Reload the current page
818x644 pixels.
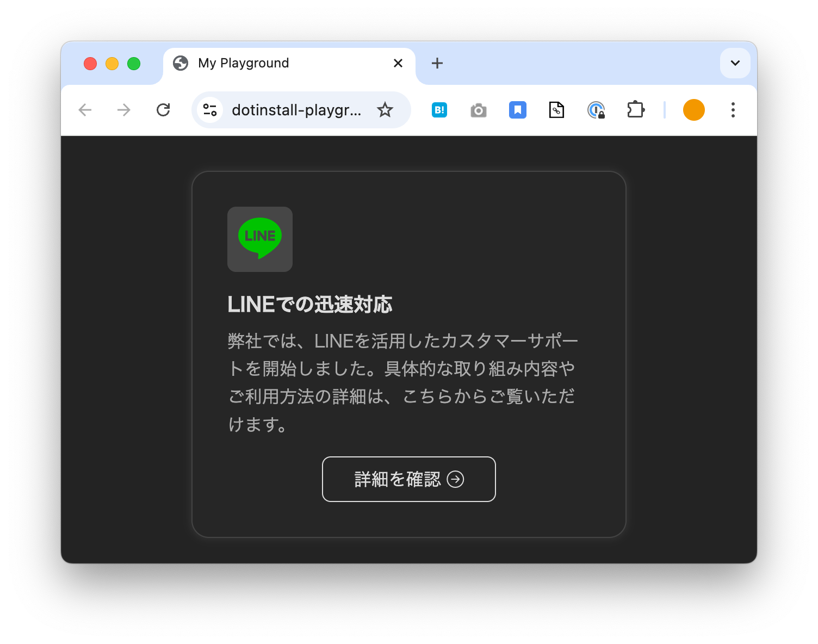[163, 110]
